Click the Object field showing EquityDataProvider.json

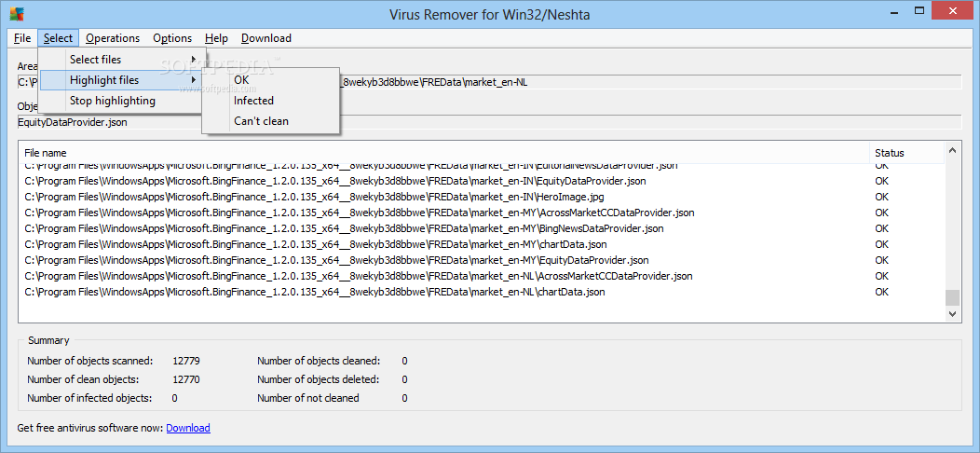click(x=489, y=123)
